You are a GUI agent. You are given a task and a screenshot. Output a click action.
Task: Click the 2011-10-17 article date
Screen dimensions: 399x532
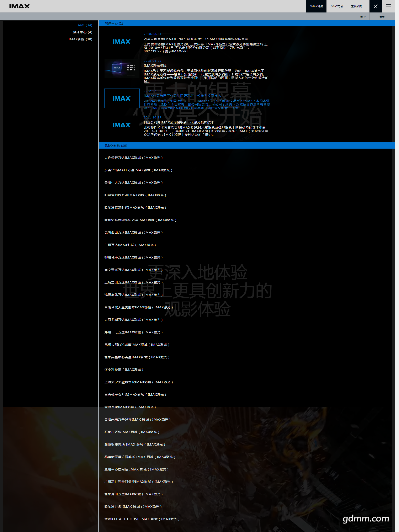pos(153,118)
